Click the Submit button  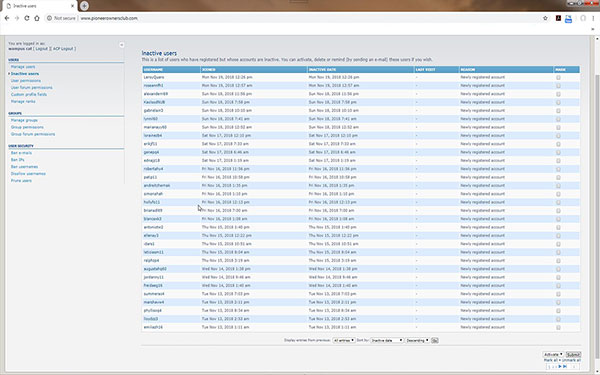tap(573, 354)
